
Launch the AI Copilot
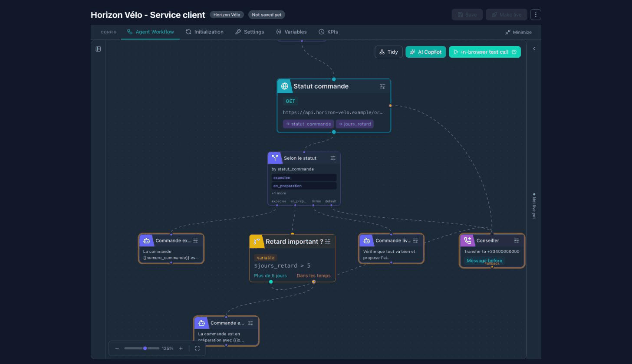pos(425,52)
